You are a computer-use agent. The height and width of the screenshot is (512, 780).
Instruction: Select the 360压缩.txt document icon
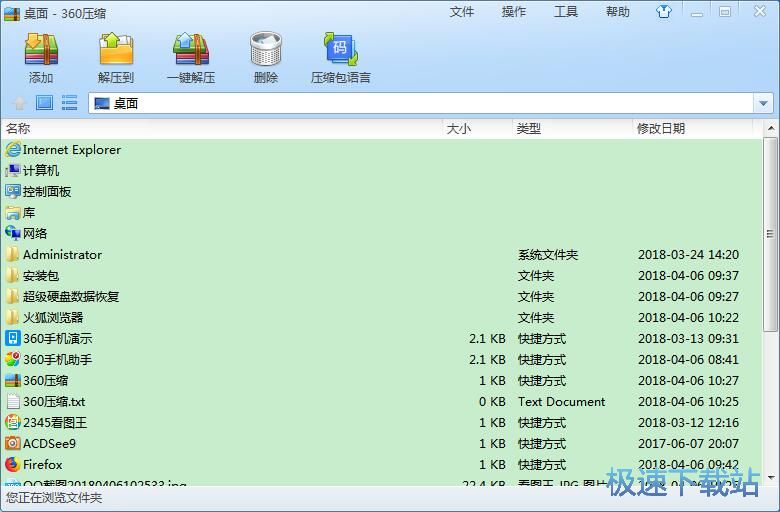(13, 402)
